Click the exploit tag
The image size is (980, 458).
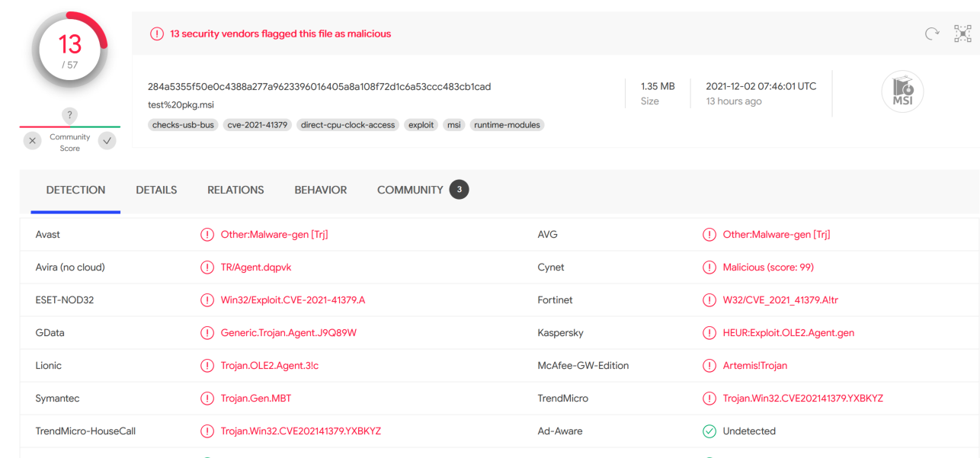coord(421,125)
